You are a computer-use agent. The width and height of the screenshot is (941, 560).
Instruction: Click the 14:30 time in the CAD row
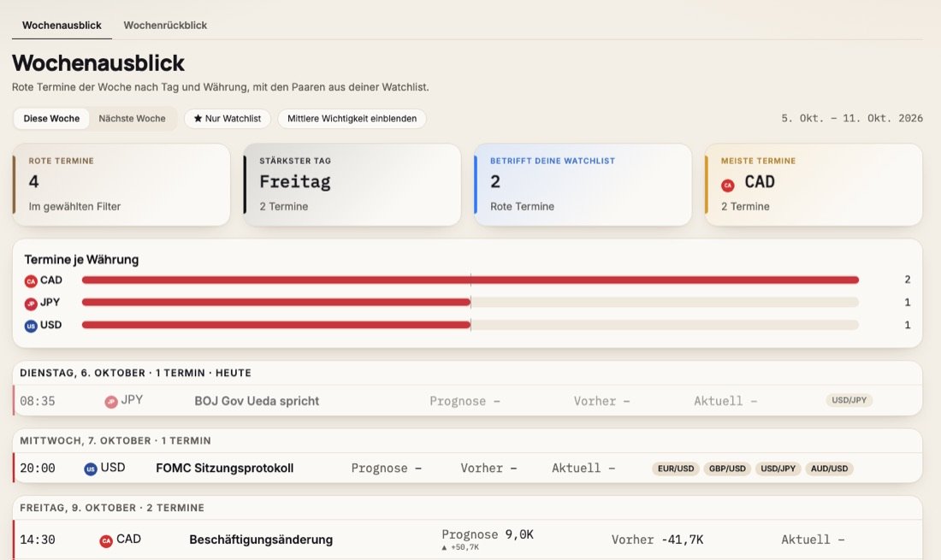coord(37,539)
